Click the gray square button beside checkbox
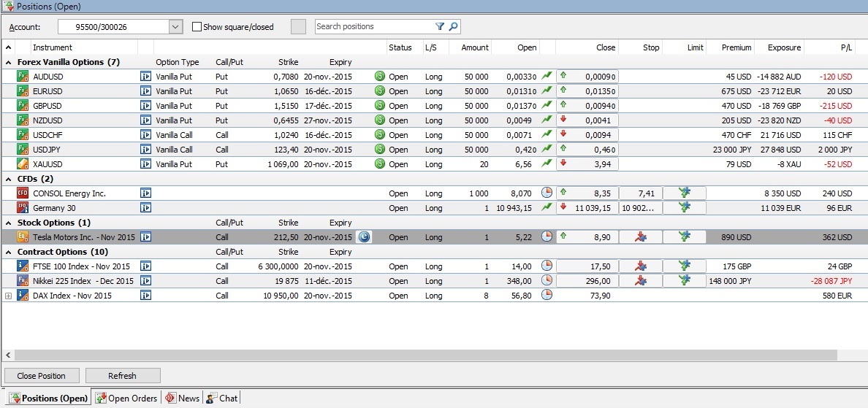Viewport: 868px width, 408px height. coord(298,26)
